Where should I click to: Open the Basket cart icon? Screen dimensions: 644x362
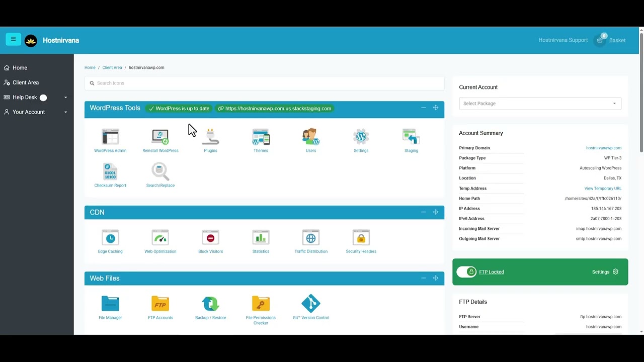pyautogui.click(x=600, y=40)
